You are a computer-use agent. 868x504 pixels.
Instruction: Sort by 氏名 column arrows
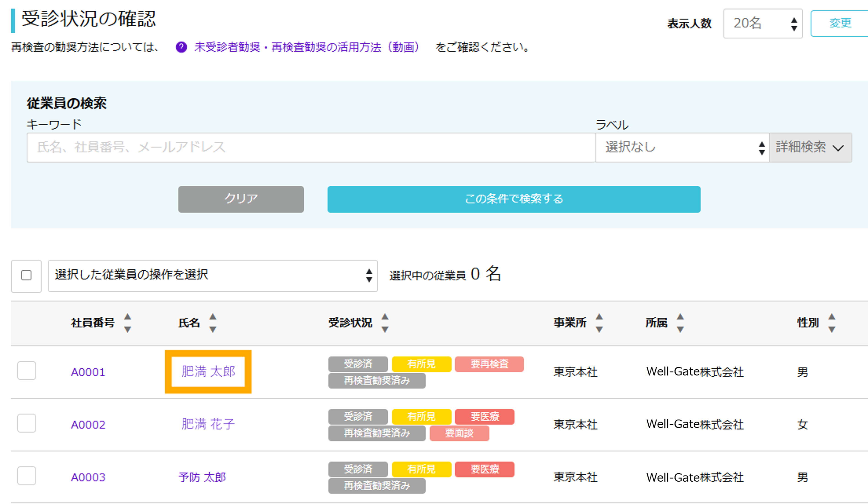point(213,323)
